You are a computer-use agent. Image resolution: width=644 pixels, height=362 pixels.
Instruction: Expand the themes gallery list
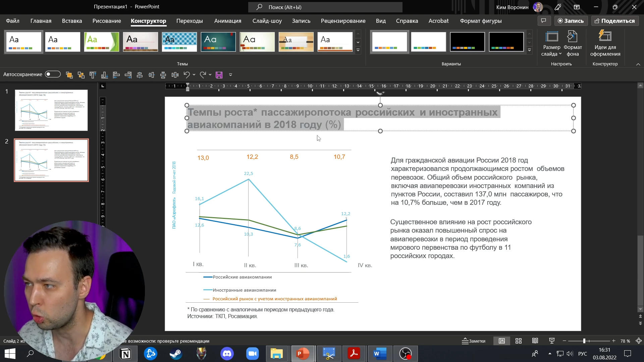coord(358,50)
